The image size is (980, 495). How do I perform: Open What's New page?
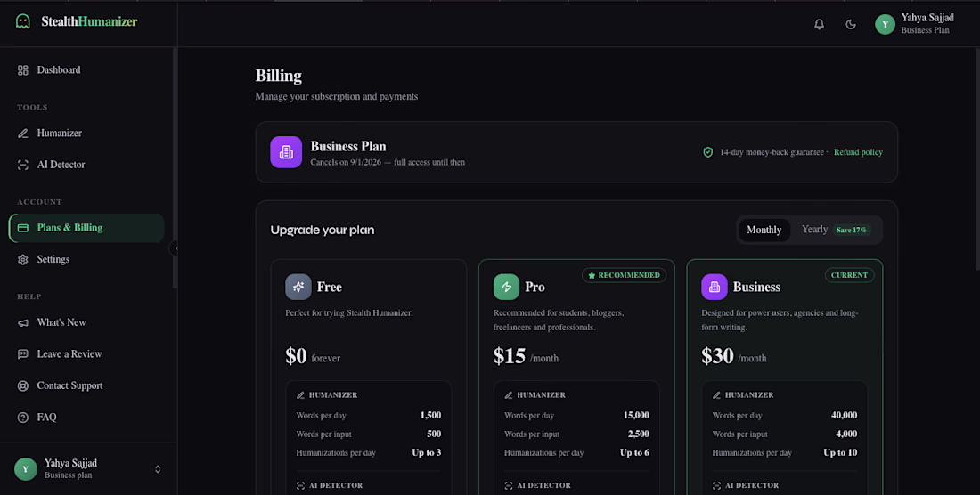[x=86, y=322]
